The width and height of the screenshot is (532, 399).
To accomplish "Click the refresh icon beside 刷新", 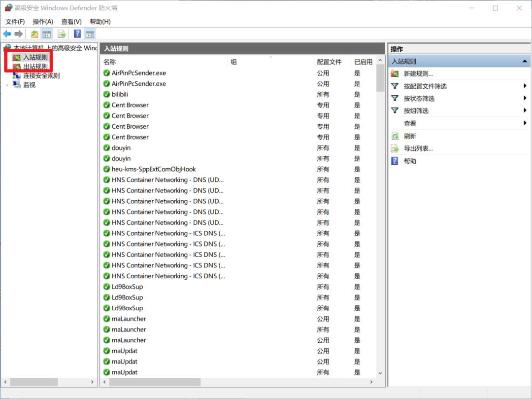I will point(395,136).
